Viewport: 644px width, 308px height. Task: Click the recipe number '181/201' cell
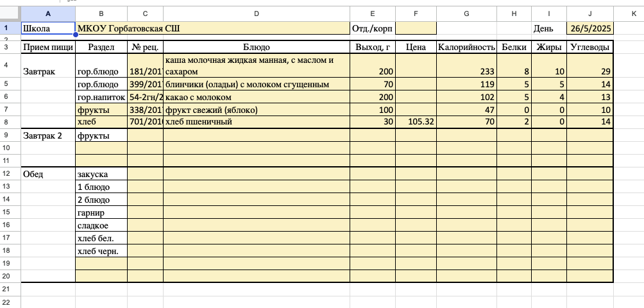point(146,65)
